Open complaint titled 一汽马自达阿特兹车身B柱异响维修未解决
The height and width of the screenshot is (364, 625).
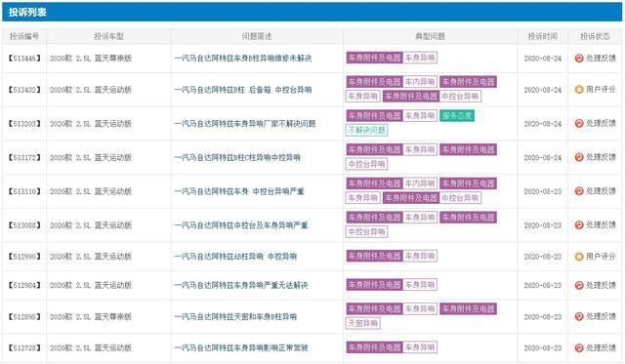coord(243,59)
